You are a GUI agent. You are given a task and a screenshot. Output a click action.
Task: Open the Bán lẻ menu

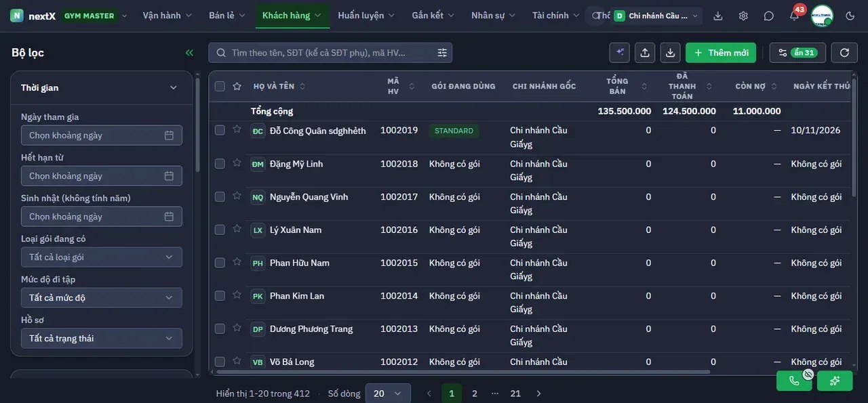(227, 16)
